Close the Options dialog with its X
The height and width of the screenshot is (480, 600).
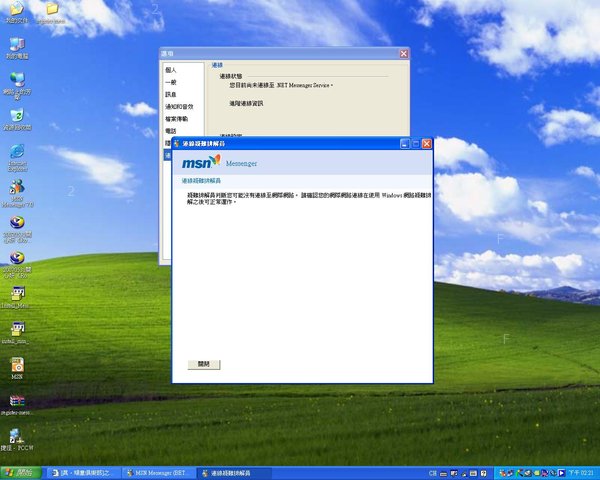click(x=404, y=54)
